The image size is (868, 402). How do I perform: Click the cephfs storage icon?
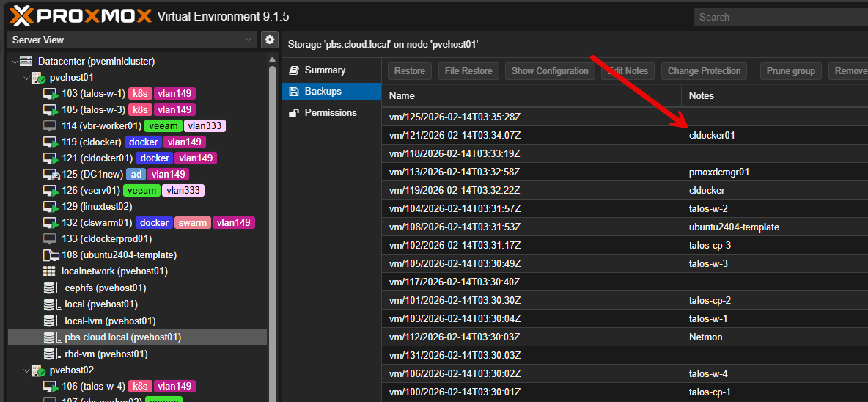(x=53, y=288)
